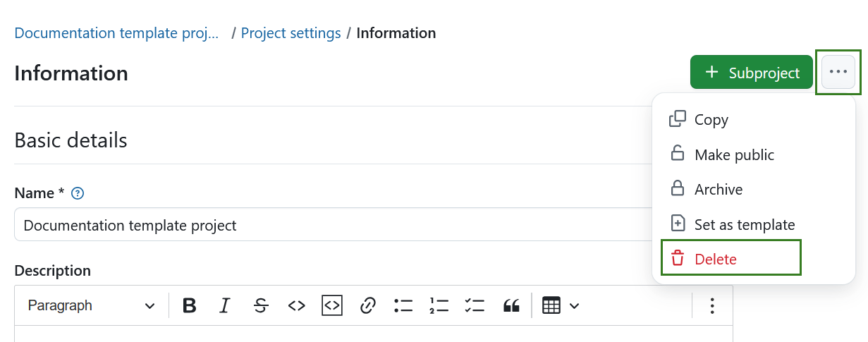868x342 pixels.
Task: Click the Project settings breadcrumb link
Action: tap(291, 33)
